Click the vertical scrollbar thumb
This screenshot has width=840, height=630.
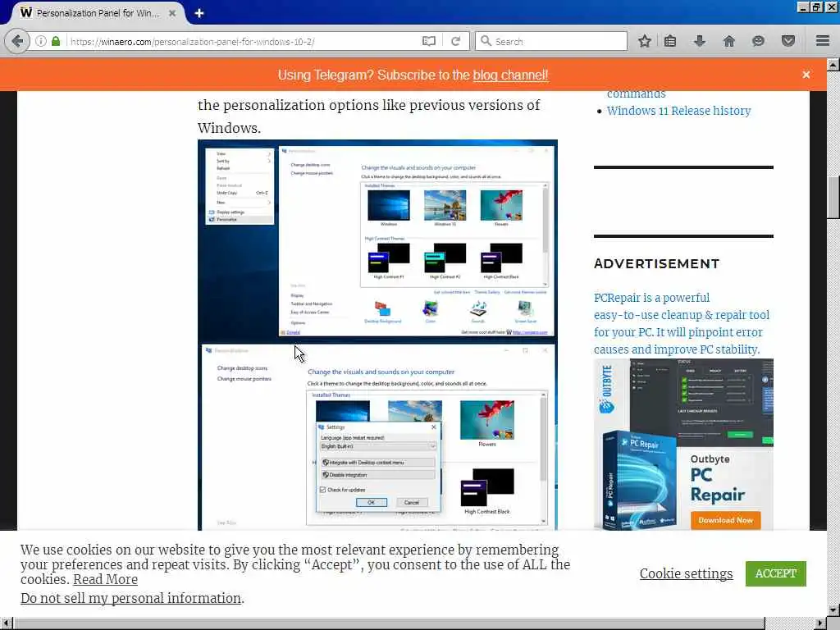pos(833,197)
